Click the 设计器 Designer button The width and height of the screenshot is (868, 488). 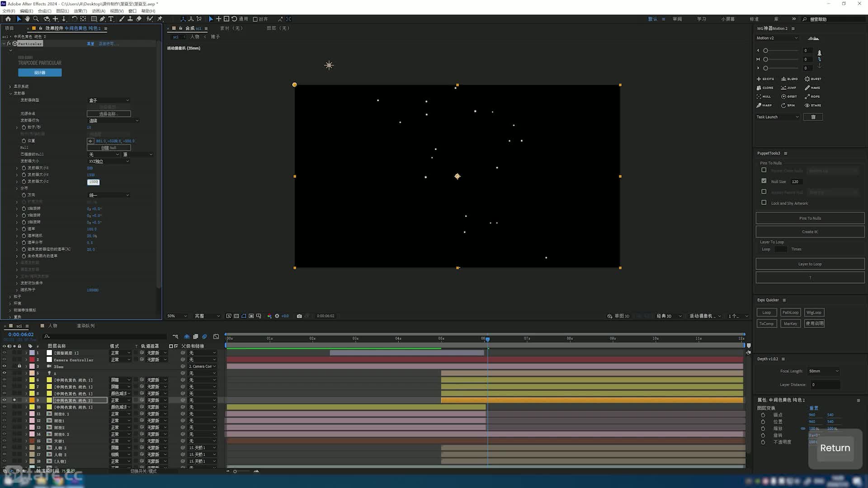coord(40,73)
